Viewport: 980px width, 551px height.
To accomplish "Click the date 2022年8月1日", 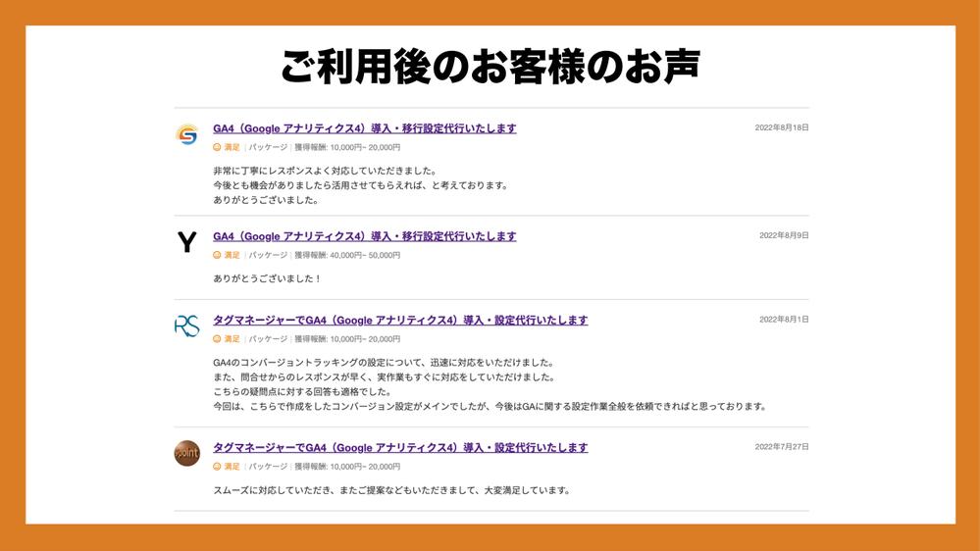I will click(x=784, y=320).
